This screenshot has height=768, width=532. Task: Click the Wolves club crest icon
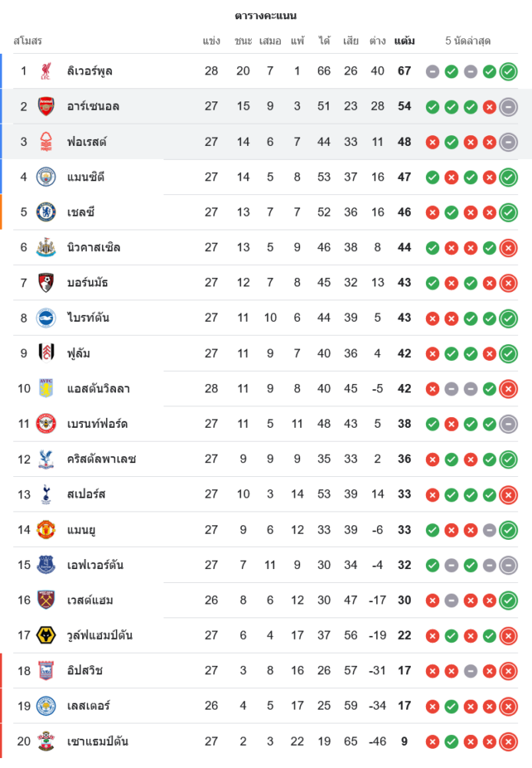[46, 636]
